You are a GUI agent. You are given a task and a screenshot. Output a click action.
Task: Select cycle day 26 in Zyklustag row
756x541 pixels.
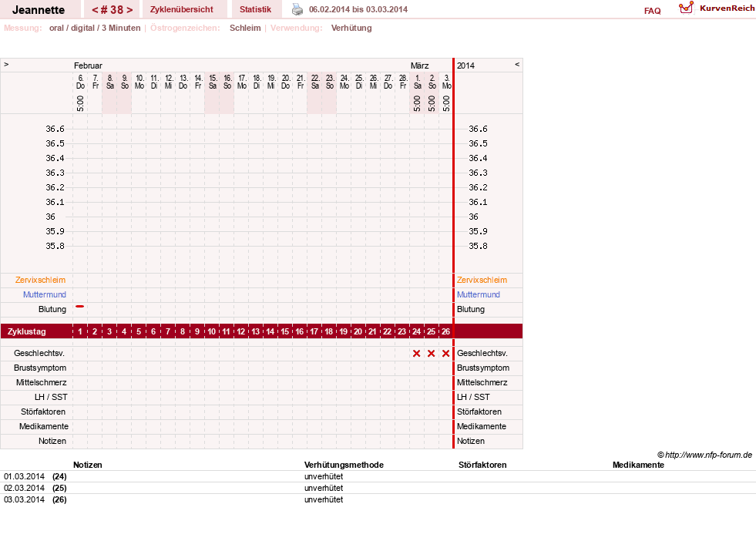[x=446, y=331]
